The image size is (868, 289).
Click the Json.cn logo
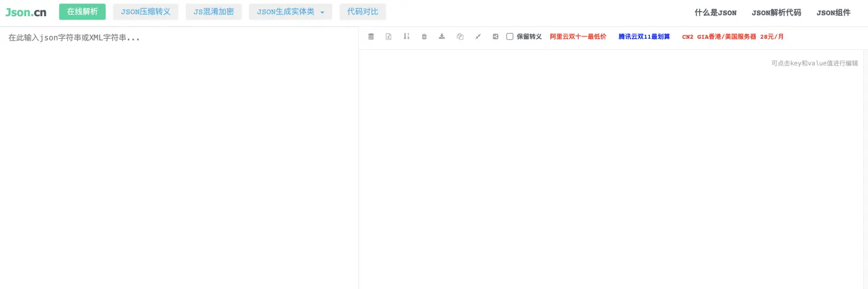pos(26,12)
